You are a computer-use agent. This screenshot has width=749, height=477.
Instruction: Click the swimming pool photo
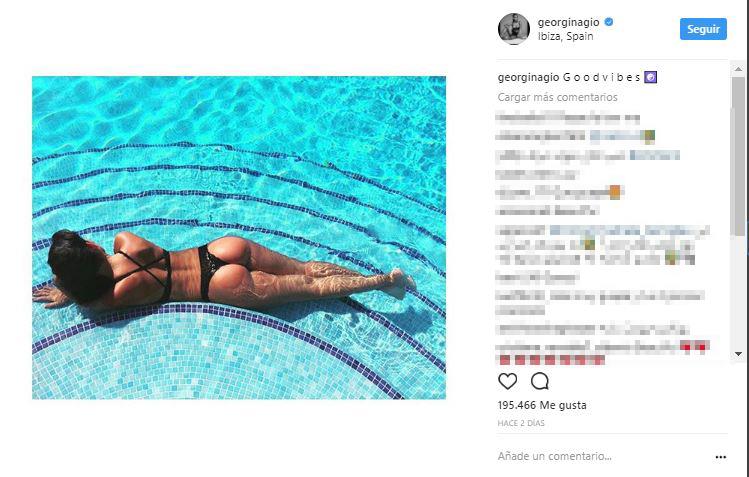pos(239,237)
